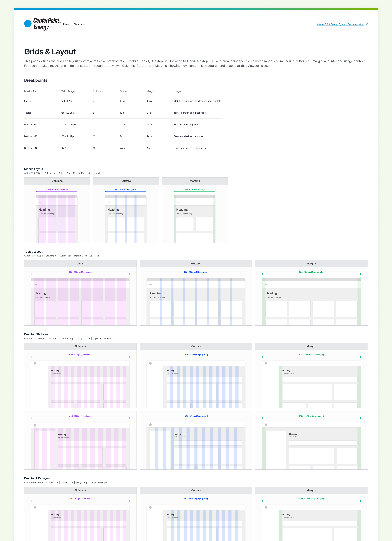392x541 pixels.
Task: Click the CenterPoint Energy logo
Action: click(42, 24)
